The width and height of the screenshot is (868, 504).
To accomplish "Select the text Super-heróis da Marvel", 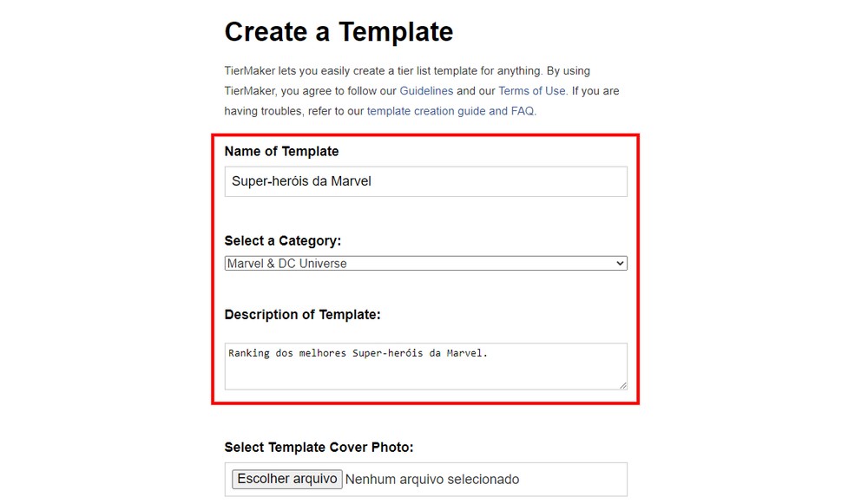I will point(299,181).
